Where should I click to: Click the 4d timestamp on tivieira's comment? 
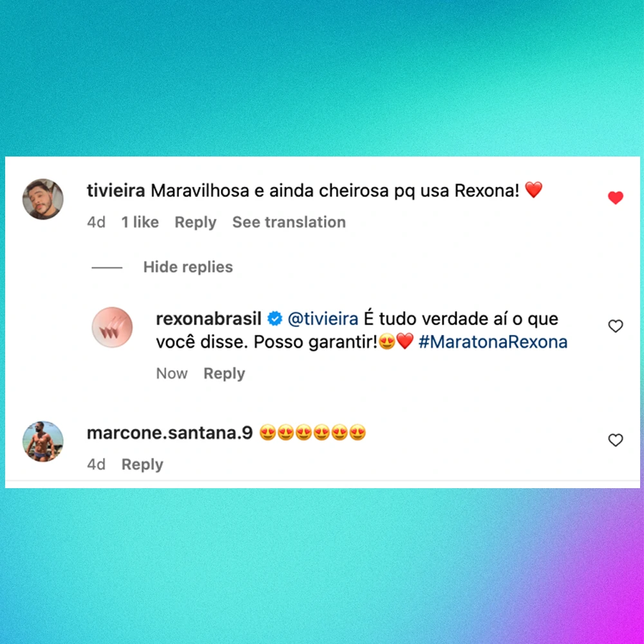96,222
